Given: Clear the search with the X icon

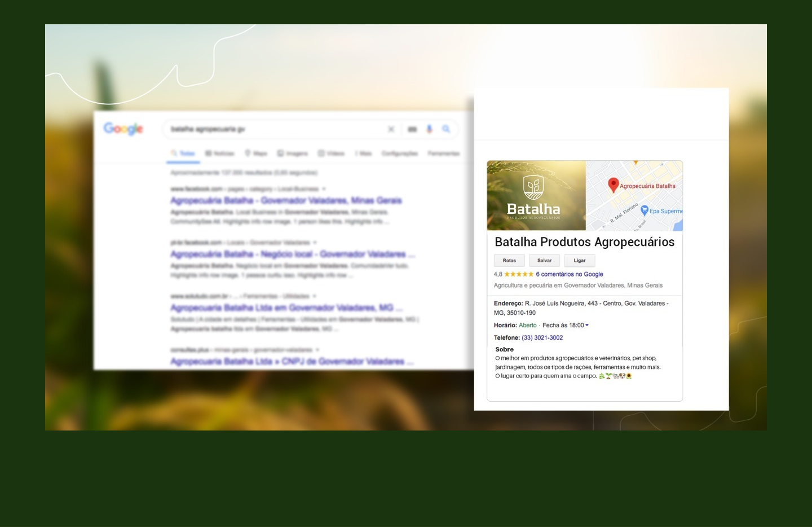Looking at the screenshot, I should point(391,129).
